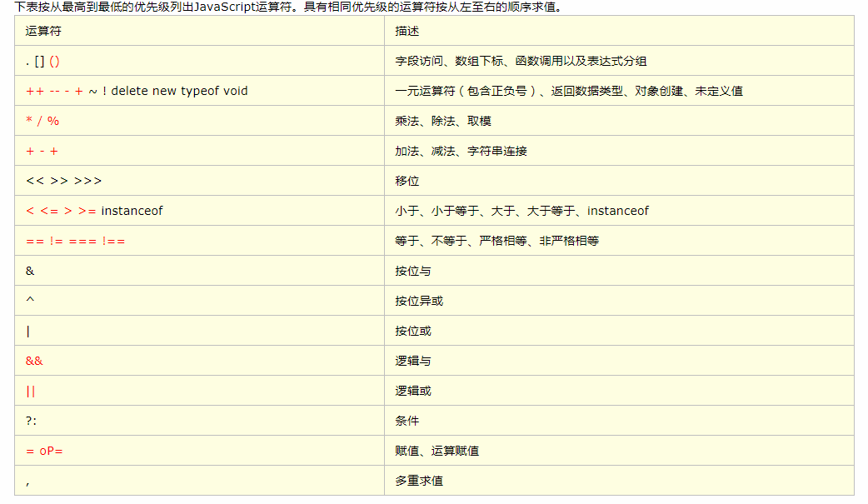868x504 pixels.
Task: Click the '赋值、运算赋值' description cell
Action: [x=619, y=451]
